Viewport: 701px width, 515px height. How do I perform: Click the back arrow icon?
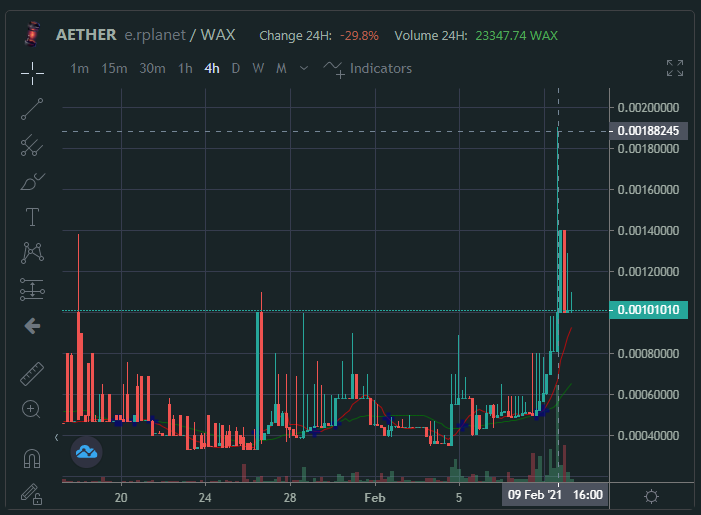(x=33, y=326)
